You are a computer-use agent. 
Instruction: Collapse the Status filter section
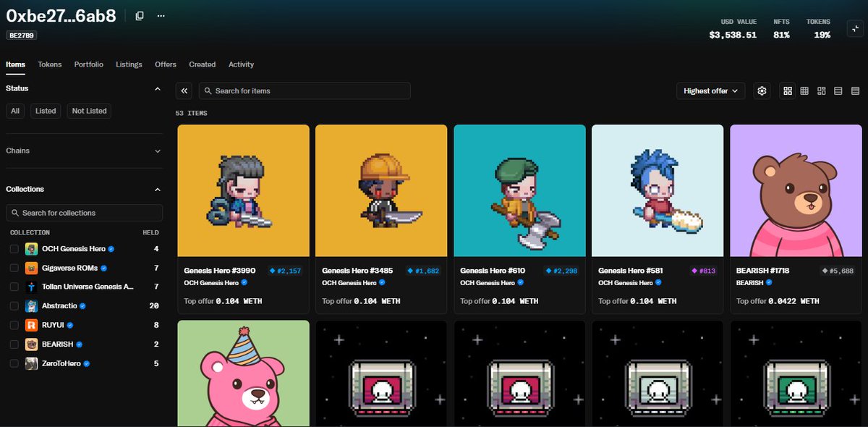click(x=158, y=88)
